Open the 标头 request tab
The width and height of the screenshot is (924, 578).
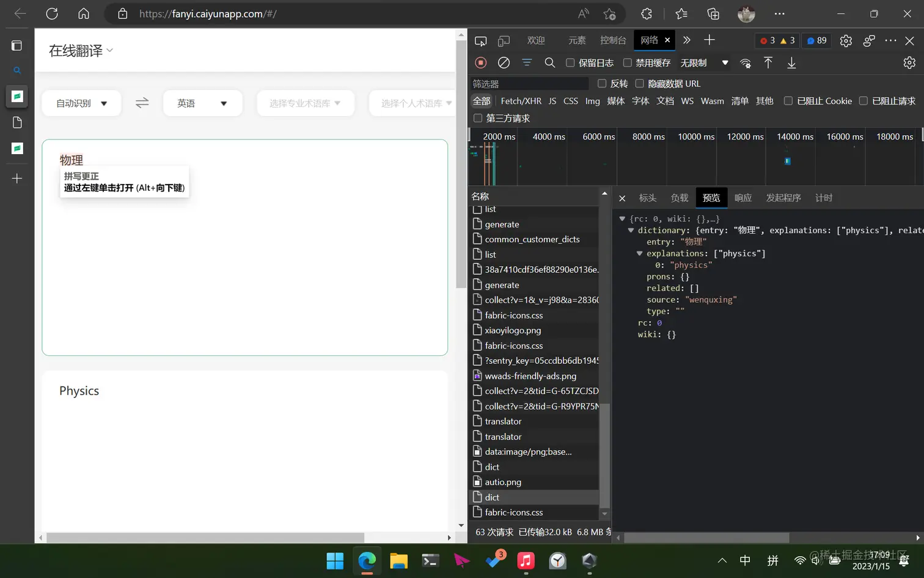coord(648,198)
